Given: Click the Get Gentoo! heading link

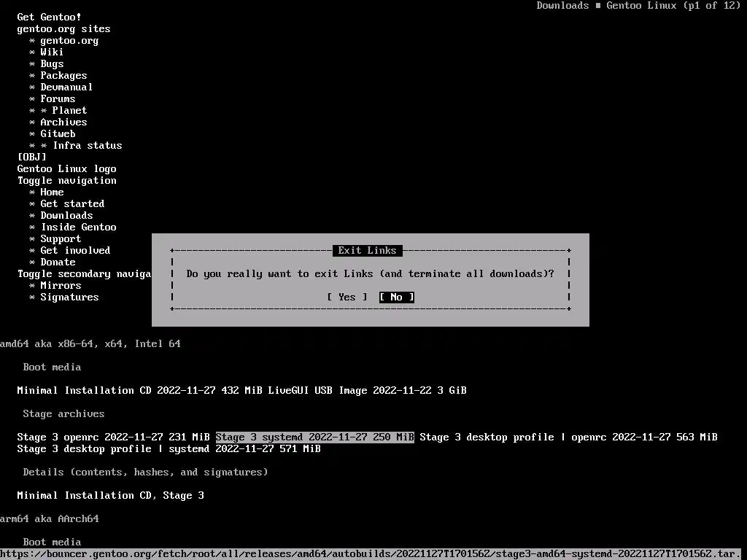Looking at the screenshot, I should (49, 17).
